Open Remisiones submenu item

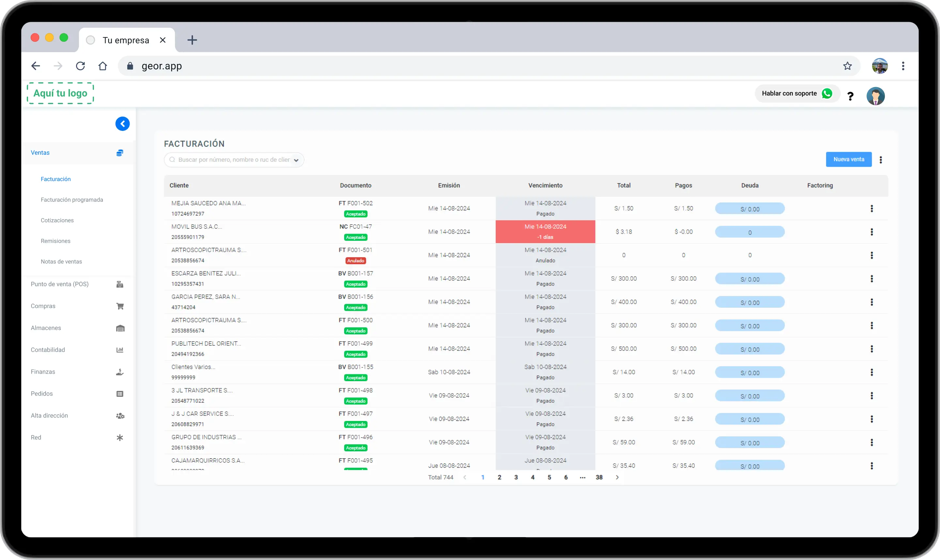55,241
